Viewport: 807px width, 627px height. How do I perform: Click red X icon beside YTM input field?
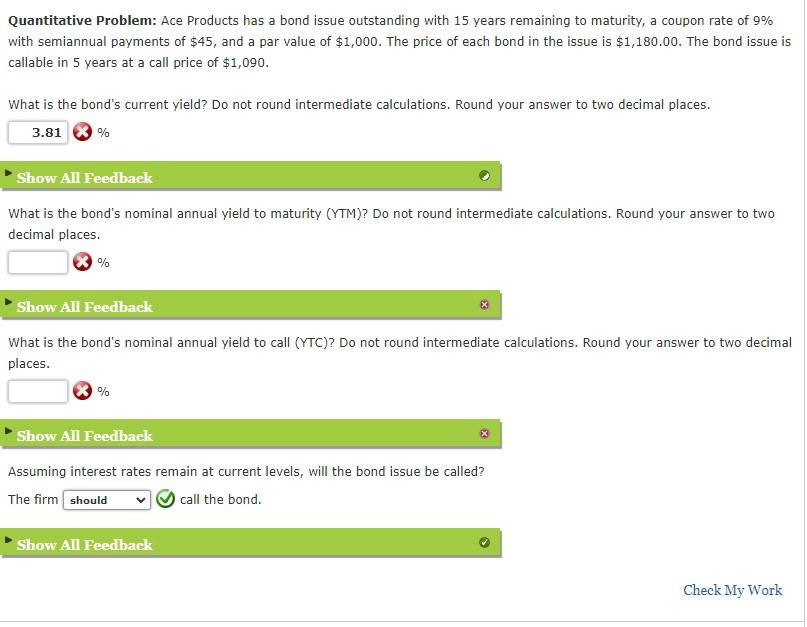(x=82, y=262)
